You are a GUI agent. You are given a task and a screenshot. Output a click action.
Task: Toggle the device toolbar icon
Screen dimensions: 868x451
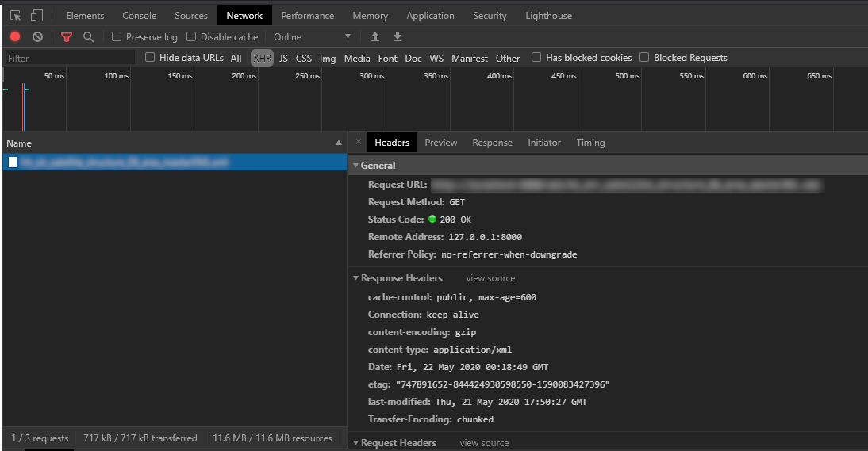[36, 15]
